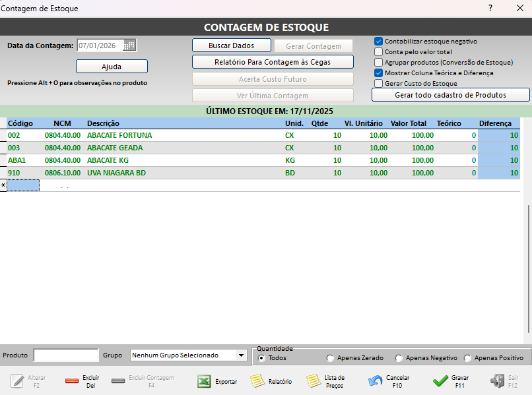Click the help question mark in title bar

click(x=490, y=9)
